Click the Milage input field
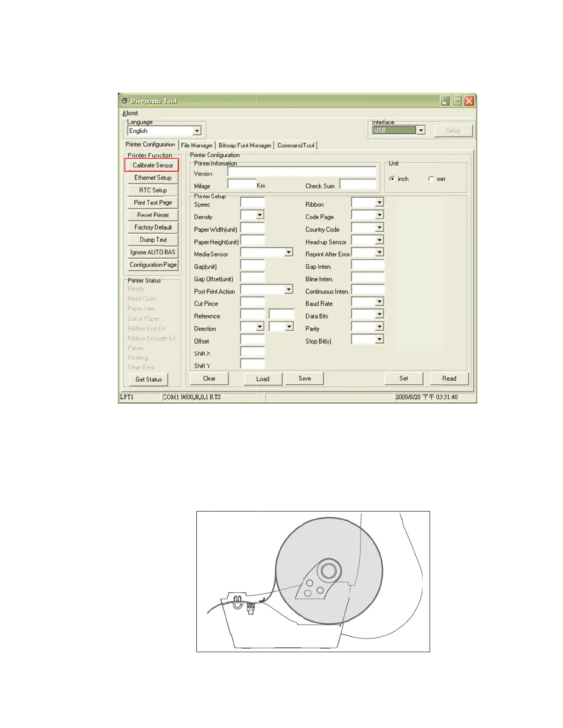The image size is (563, 728). click(x=241, y=184)
